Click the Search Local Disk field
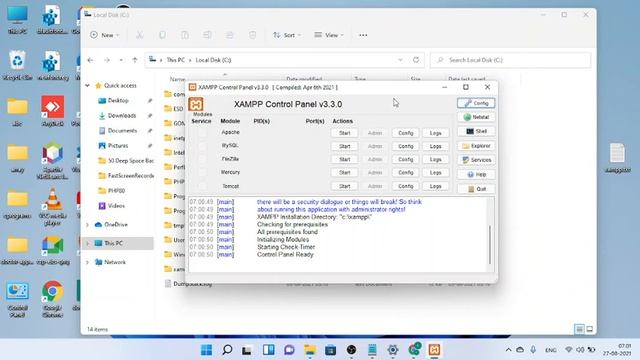640x360 pixels. pos(511,60)
